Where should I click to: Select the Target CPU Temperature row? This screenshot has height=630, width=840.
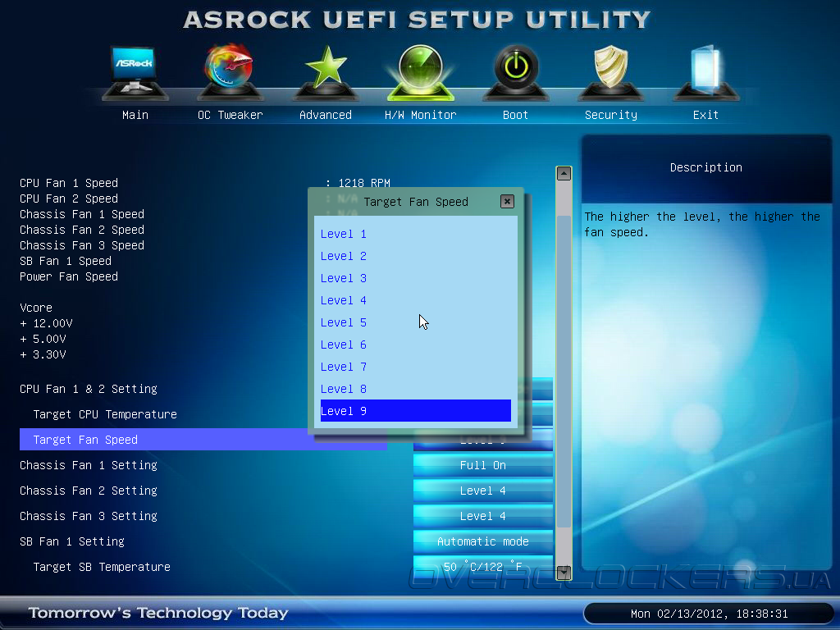[105, 414]
